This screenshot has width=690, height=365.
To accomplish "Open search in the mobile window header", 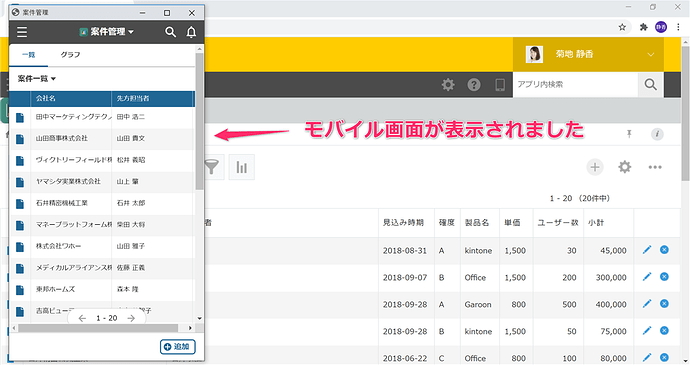I will (x=170, y=32).
